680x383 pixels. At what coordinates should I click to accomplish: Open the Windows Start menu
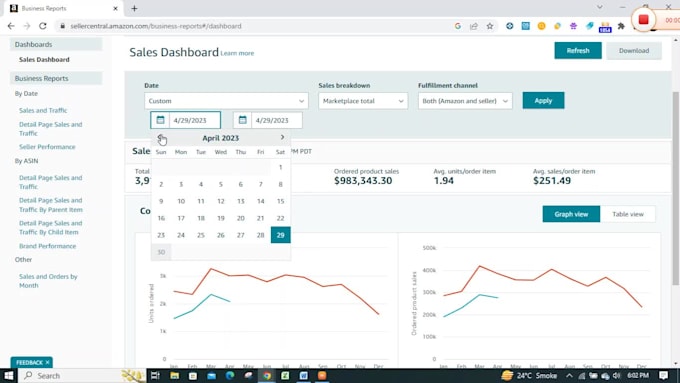pos(8,376)
